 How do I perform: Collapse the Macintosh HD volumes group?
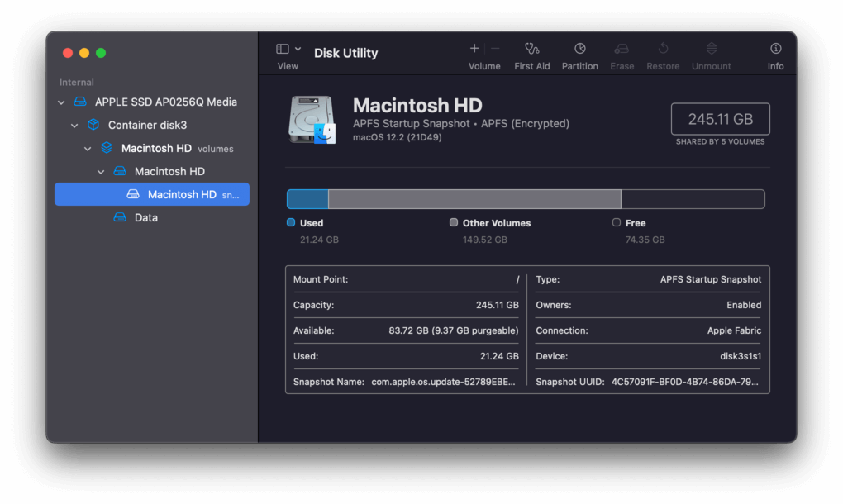88,148
